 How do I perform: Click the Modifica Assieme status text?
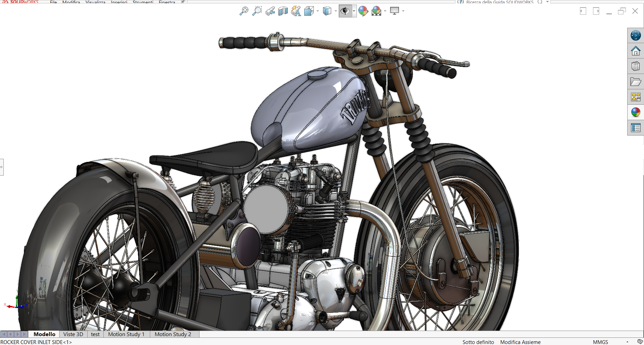(x=520, y=342)
